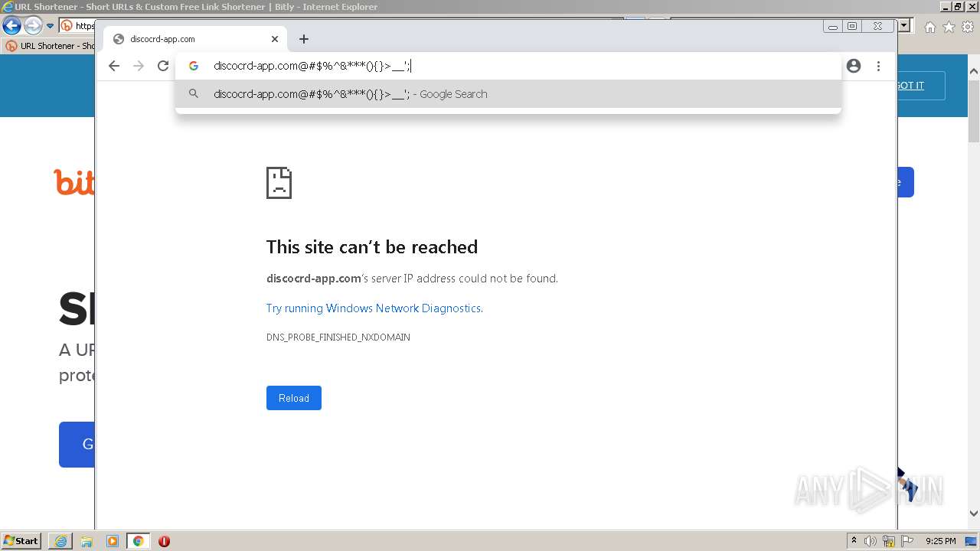Open Internet Explorer's Tools gear icon
Viewport: 980px width, 551px height.
pyautogui.click(x=968, y=27)
